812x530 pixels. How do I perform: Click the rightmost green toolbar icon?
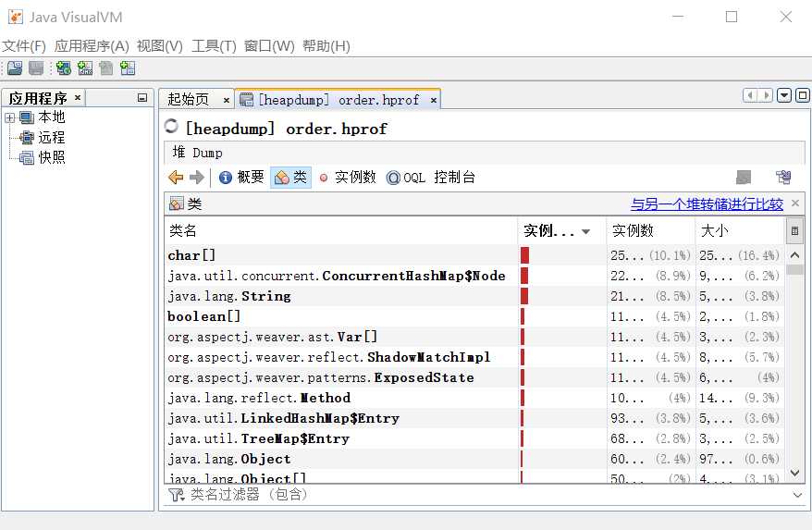128,68
